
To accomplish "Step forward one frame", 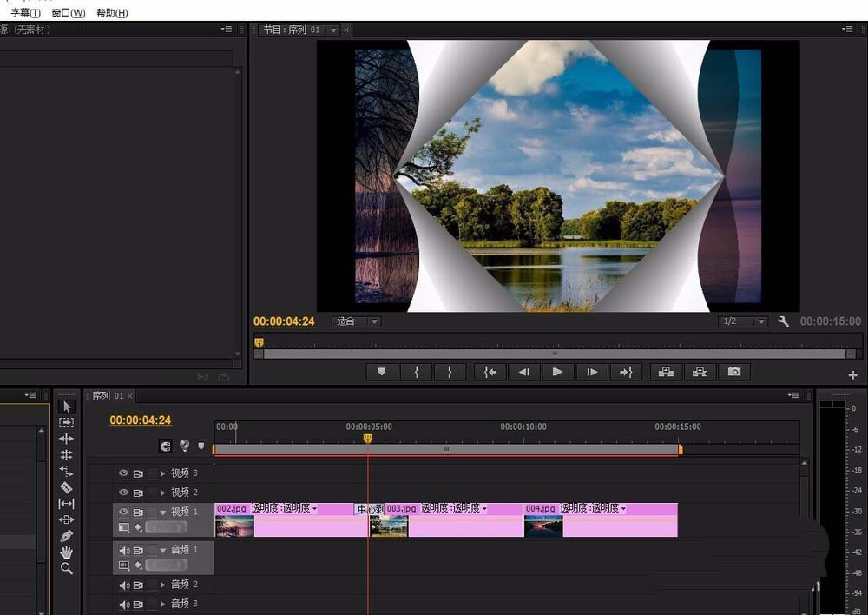I will 592,372.
